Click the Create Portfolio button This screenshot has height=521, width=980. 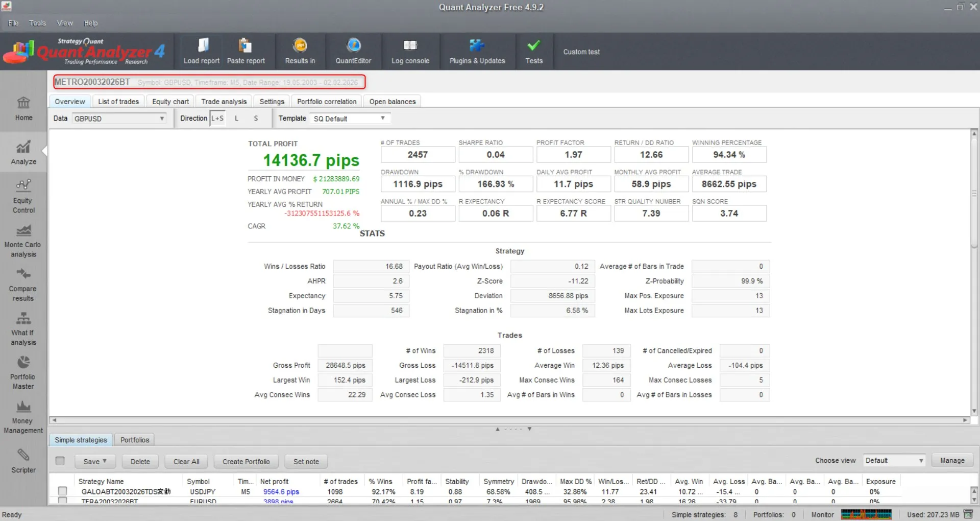[246, 462]
